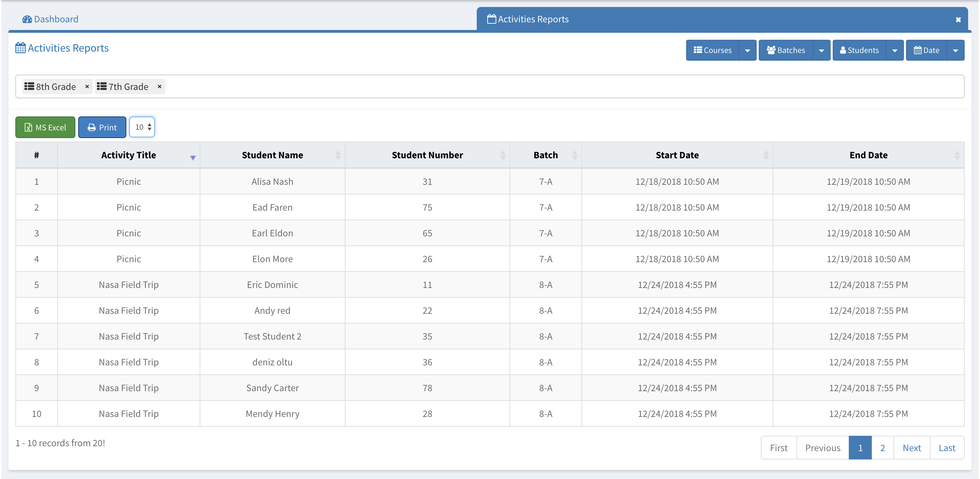
Task: Sort by End Date column arrows
Action: pyautogui.click(x=957, y=155)
